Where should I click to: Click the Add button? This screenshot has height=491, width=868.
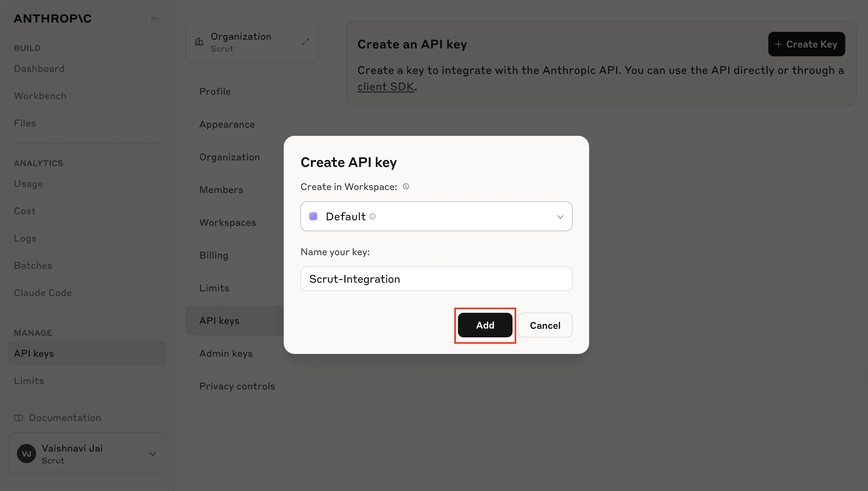[485, 325]
